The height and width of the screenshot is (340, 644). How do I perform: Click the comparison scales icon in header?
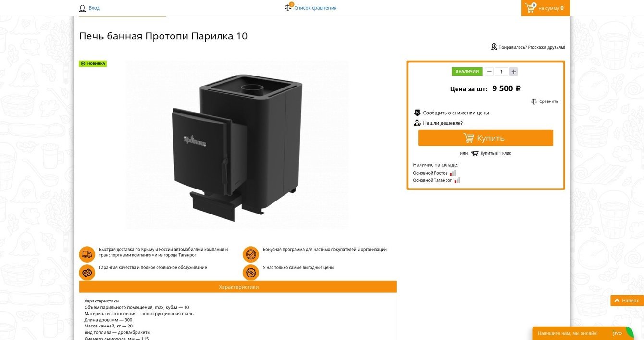(288, 7)
